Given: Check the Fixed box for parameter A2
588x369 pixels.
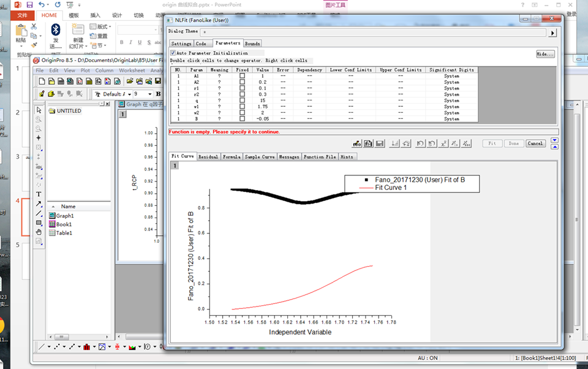Looking at the screenshot, I should click(243, 82).
